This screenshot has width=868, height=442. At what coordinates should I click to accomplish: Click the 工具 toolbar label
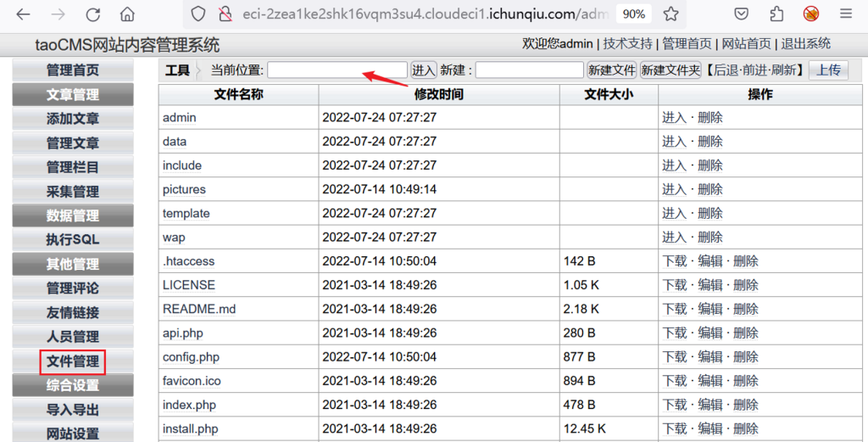click(177, 70)
